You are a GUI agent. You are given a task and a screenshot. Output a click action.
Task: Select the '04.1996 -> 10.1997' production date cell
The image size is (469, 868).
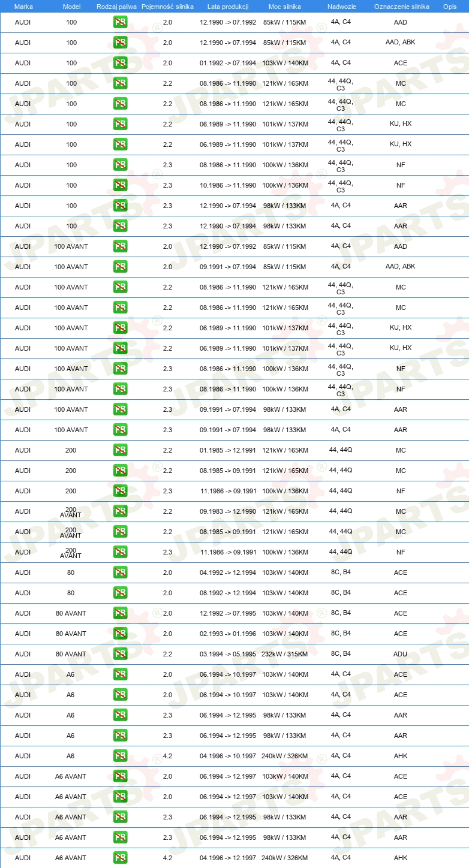click(x=228, y=756)
